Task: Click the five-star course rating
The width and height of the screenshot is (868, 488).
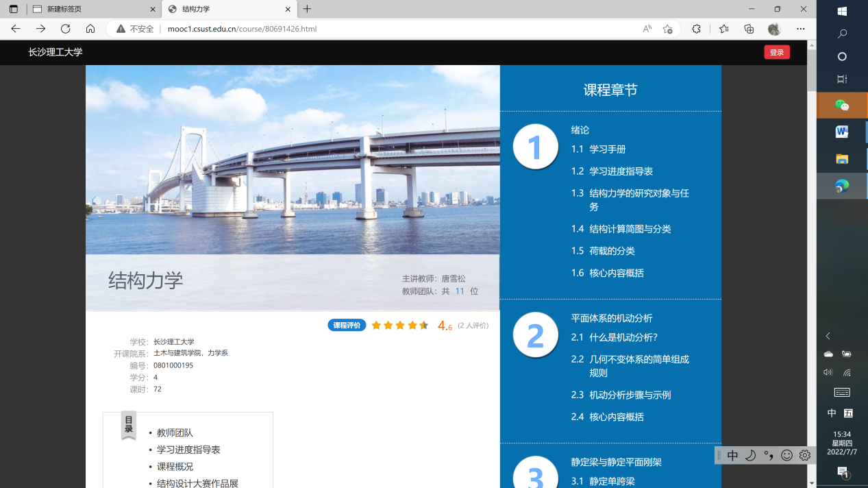Action: 399,326
